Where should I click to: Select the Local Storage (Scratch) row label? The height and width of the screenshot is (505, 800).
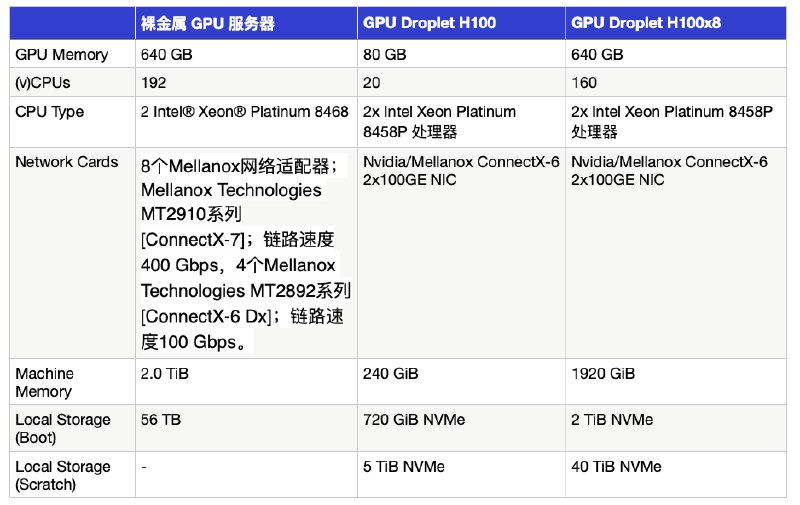point(62,475)
